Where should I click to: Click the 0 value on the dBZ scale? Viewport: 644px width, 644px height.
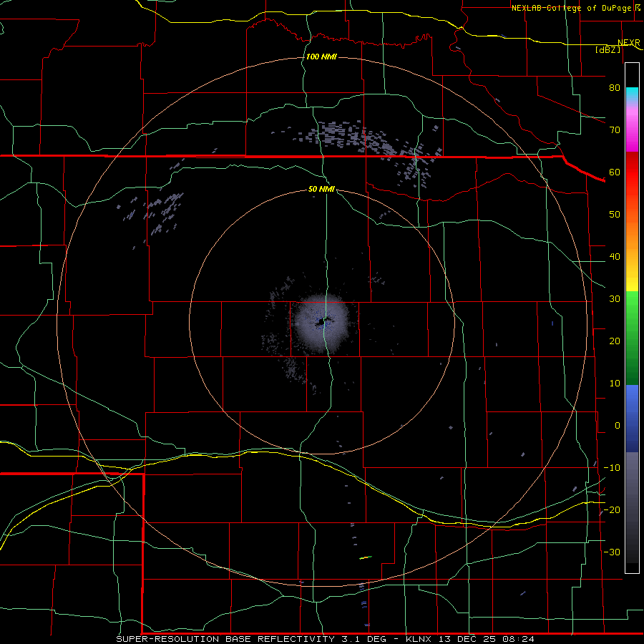pos(618,426)
